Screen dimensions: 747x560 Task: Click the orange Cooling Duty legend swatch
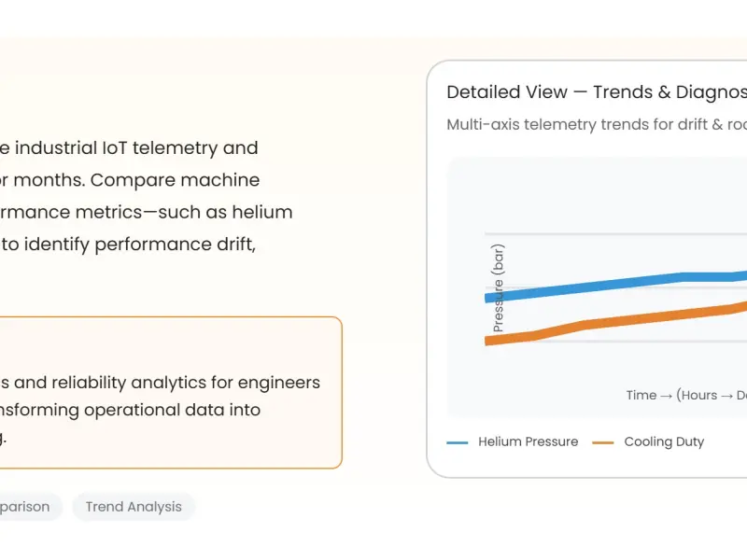click(602, 442)
